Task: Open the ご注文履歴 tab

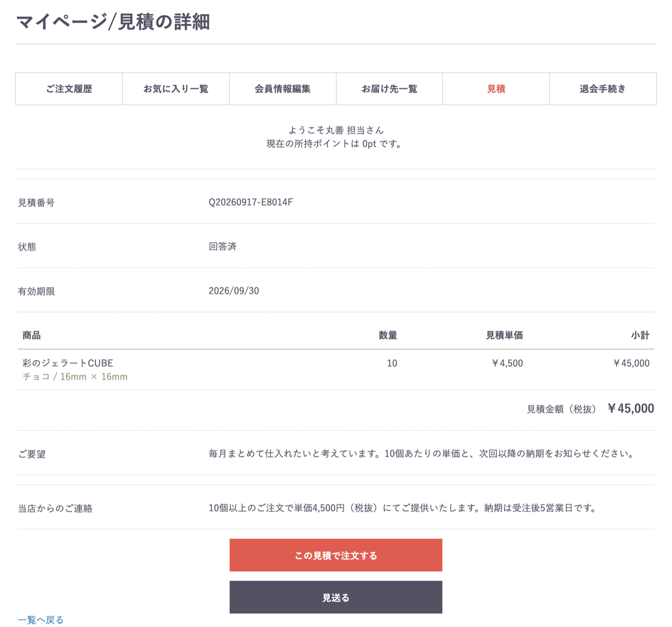Action: (69, 89)
